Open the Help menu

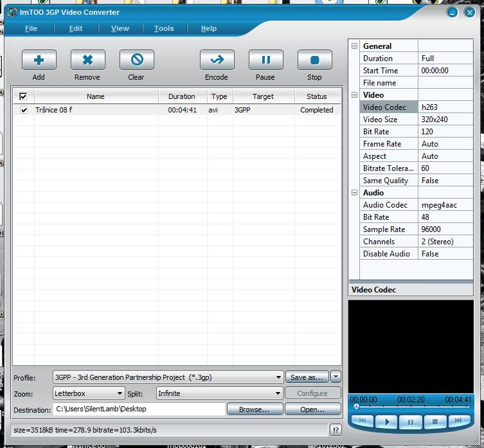[209, 28]
